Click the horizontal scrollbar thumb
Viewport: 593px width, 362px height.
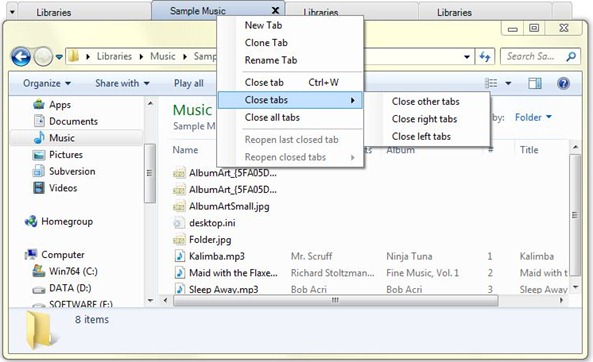(335, 300)
